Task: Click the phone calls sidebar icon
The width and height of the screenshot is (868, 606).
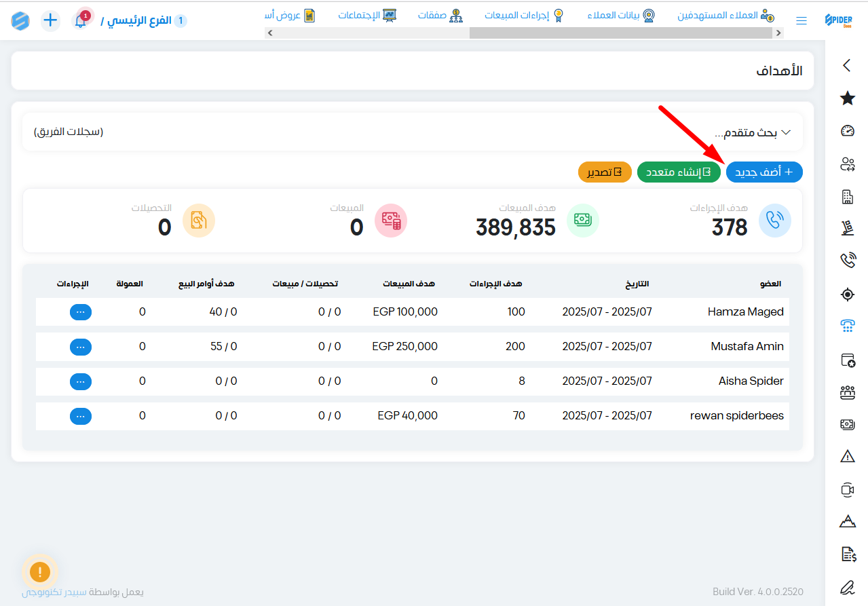Action: [847, 261]
